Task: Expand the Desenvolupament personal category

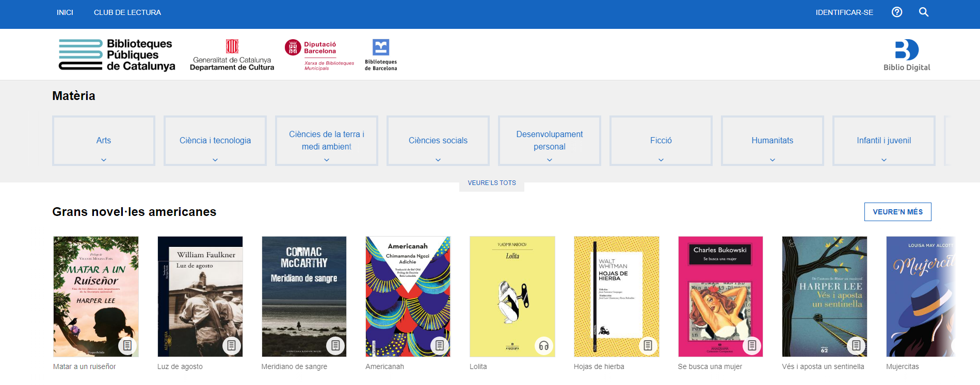Action: pos(550,141)
